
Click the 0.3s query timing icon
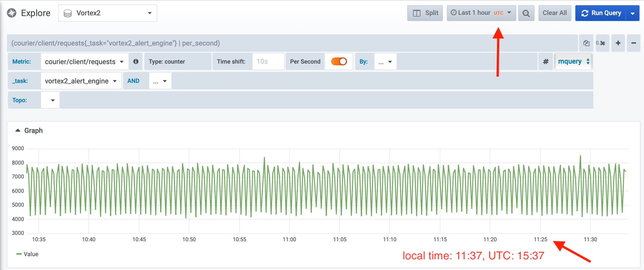click(602, 43)
